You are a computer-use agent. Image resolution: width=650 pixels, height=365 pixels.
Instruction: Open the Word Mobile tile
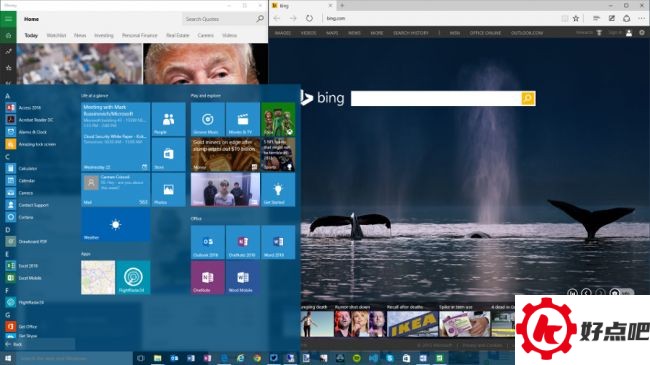pyautogui.click(x=243, y=277)
